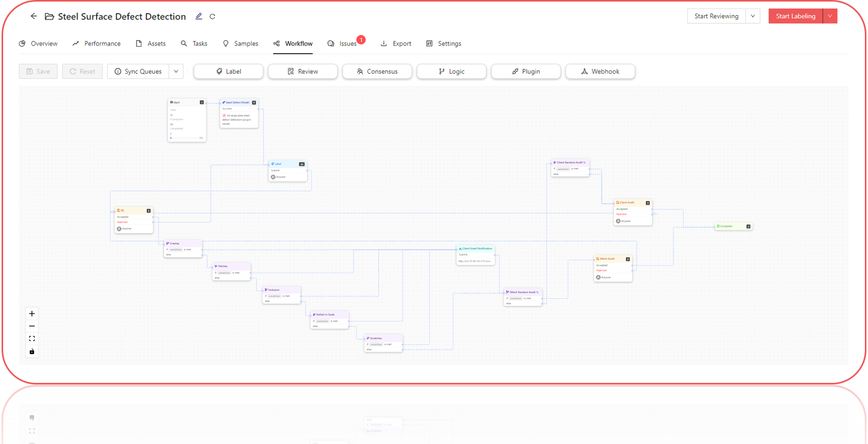Select the Crazing logic node
This screenshot has width=868, height=444.
183,249
